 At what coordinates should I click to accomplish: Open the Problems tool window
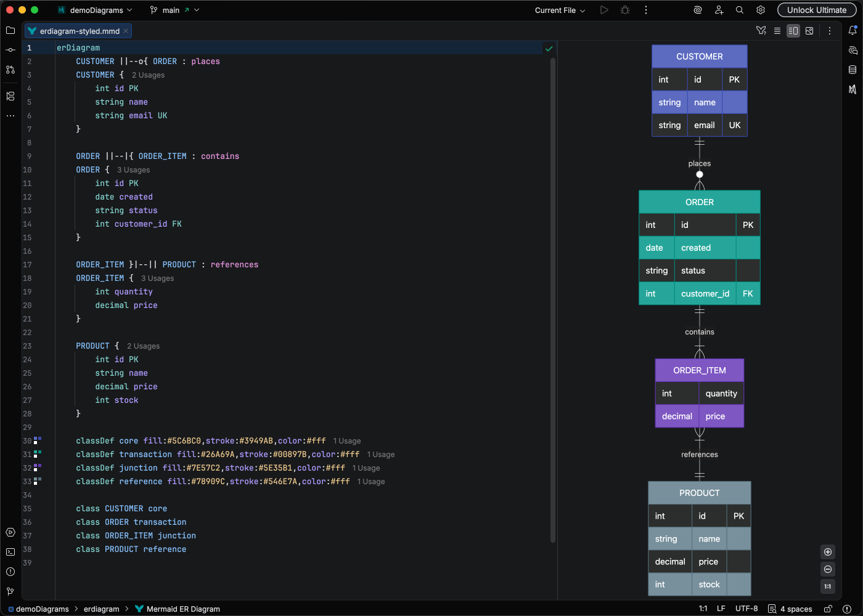click(x=10, y=572)
